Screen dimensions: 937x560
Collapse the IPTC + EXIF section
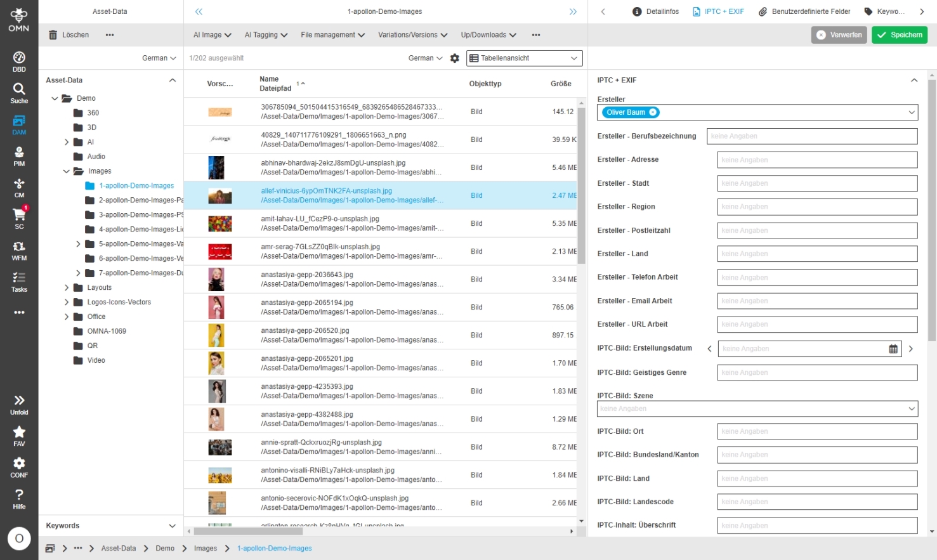pos(914,81)
